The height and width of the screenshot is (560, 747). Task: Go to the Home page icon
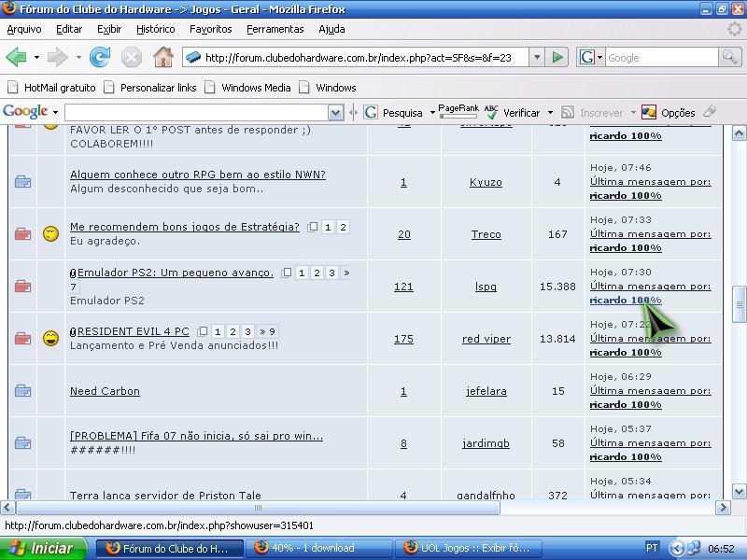pos(162,58)
